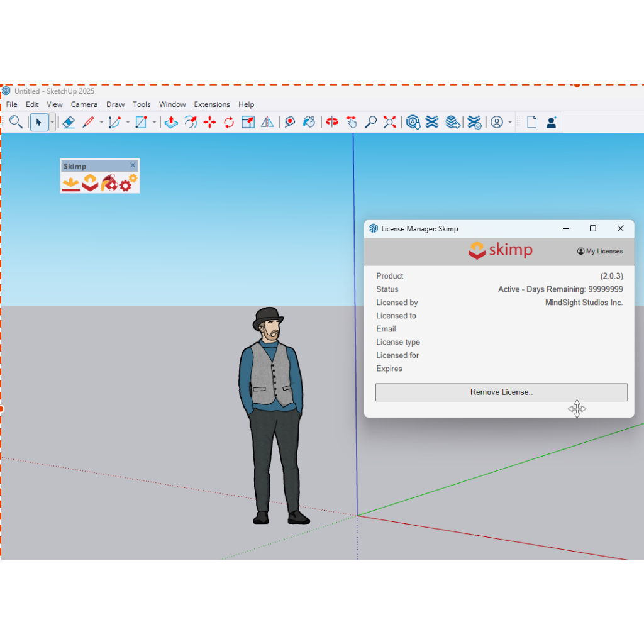This screenshot has height=644, width=644.
Task: Click the skimp logo in License Manager
Action: coord(500,250)
